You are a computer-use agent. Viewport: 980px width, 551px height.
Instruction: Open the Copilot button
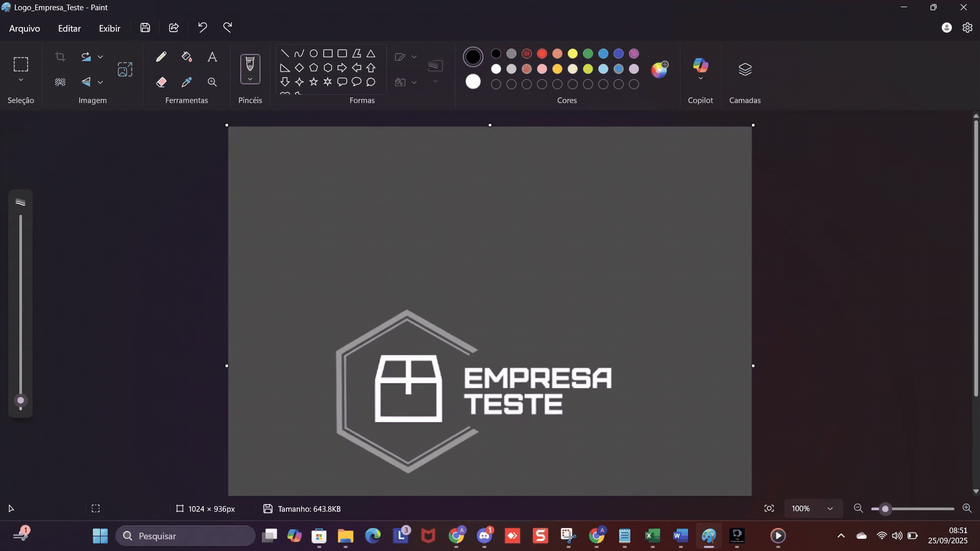[700, 66]
